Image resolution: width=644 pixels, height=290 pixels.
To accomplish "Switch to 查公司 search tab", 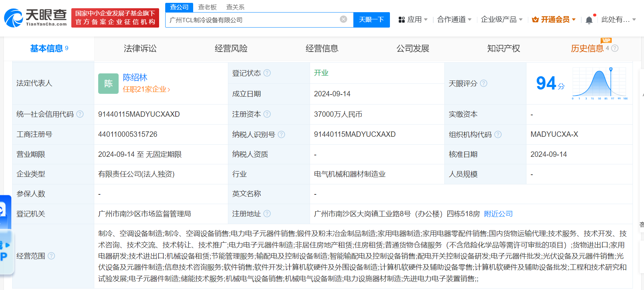I will coord(179,7).
